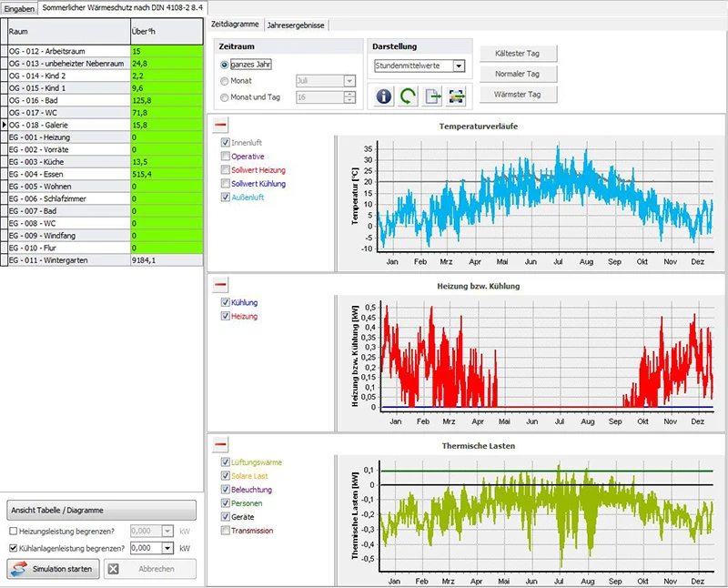
Task: Enable the Operative temperature checkbox
Action: click(x=225, y=157)
